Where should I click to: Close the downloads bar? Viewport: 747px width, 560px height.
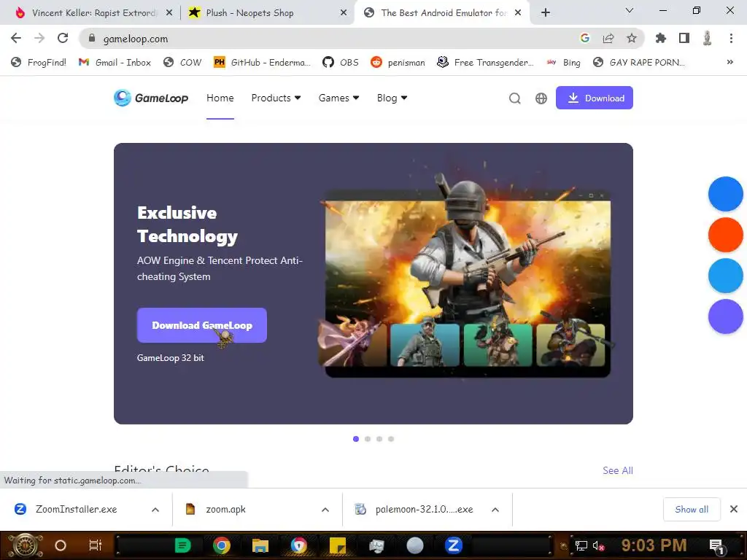[734, 509]
